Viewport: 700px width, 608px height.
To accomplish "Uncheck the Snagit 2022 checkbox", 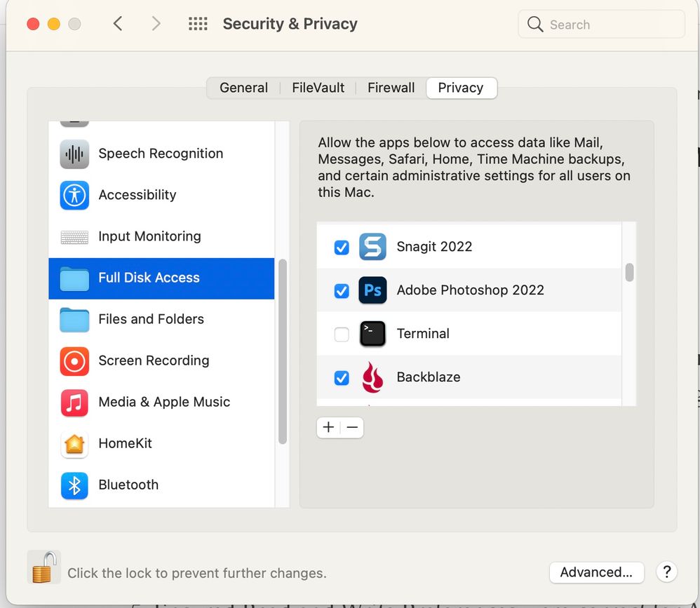I will coord(342,247).
